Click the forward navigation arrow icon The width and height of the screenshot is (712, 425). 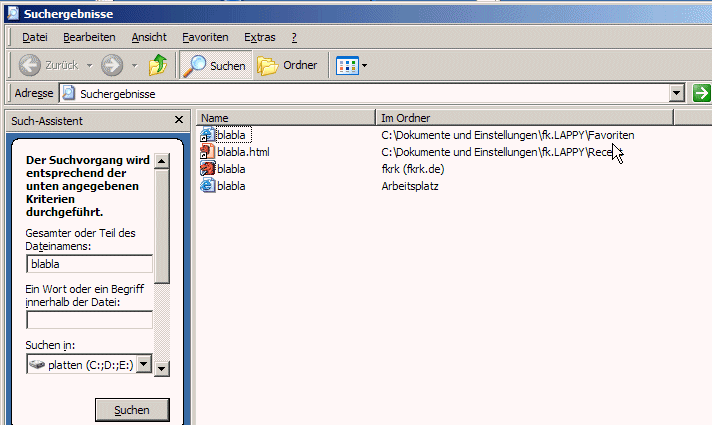(112, 66)
